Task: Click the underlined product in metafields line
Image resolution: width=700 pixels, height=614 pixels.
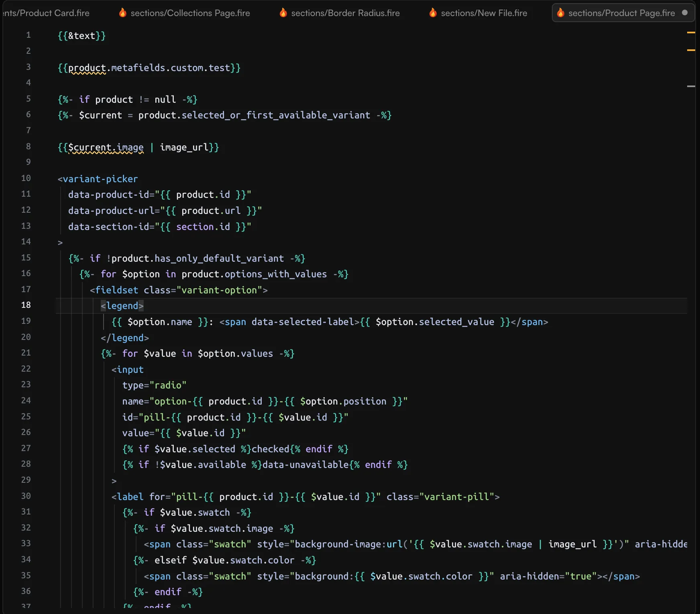Action: [87, 68]
